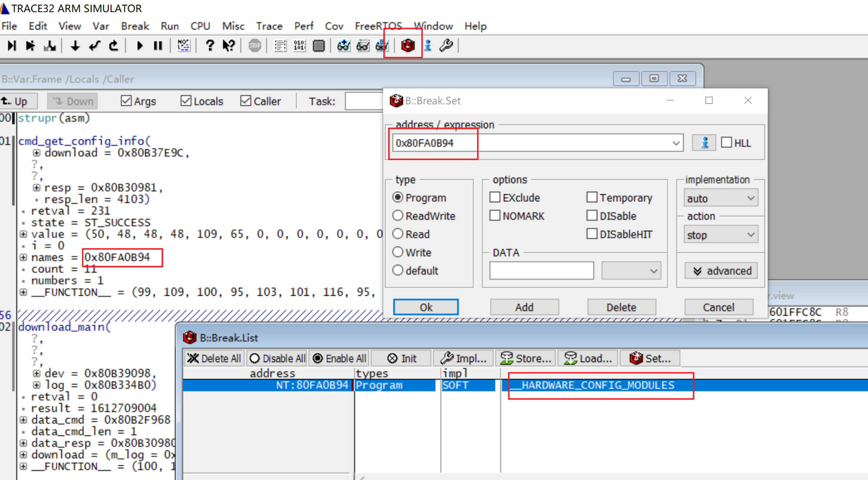Toggle the Locals checkbox
868x480 pixels.
[x=186, y=101]
